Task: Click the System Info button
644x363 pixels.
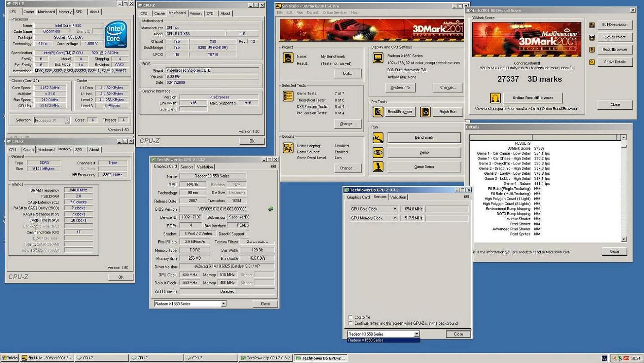Action: pos(400,87)
